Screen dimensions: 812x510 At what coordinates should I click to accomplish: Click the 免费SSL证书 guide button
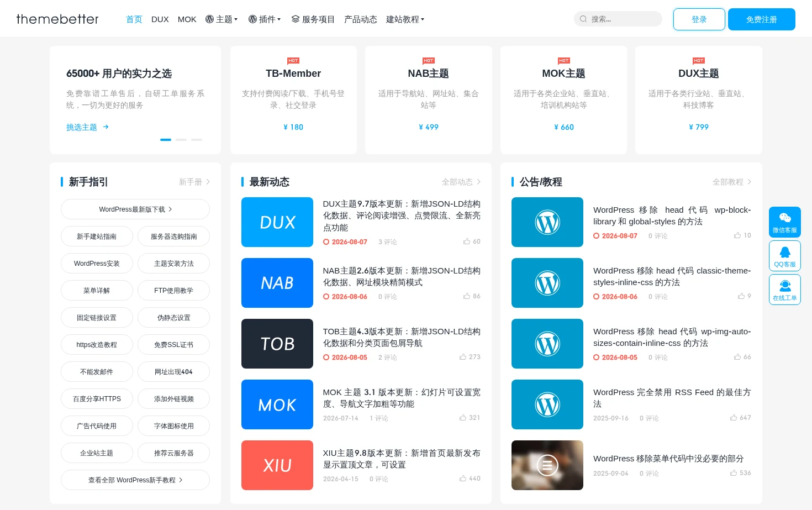point(174,345)
